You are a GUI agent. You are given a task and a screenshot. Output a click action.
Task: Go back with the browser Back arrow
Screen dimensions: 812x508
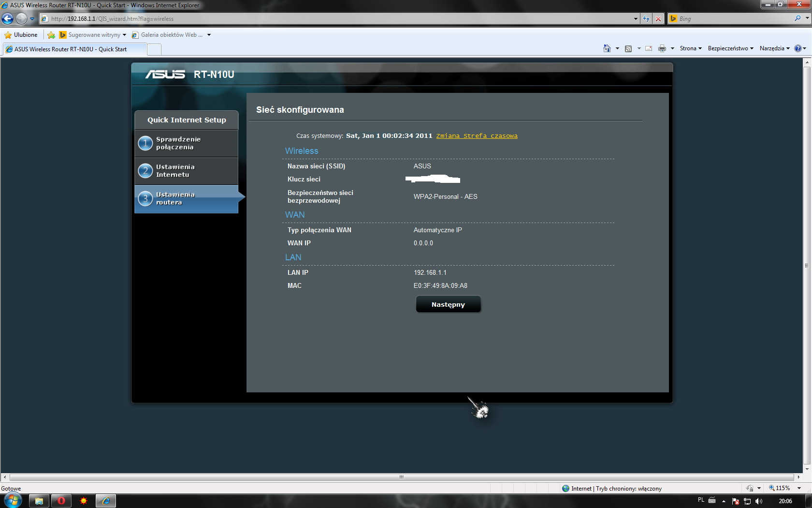8,19
